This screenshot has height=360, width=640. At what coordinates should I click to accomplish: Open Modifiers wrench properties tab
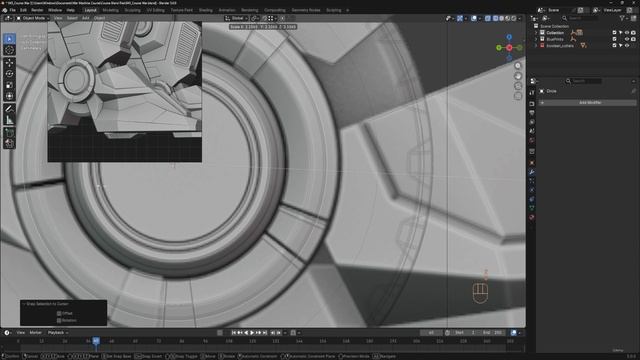(532, 172)
